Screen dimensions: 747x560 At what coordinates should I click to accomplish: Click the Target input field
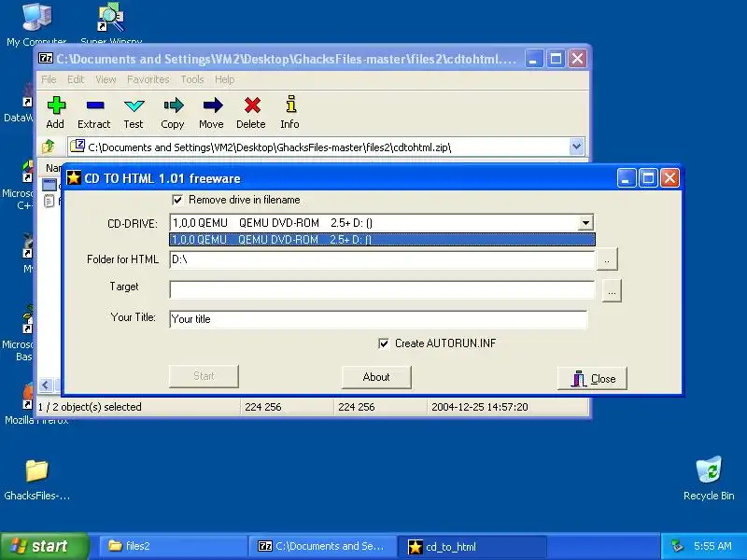382,290
